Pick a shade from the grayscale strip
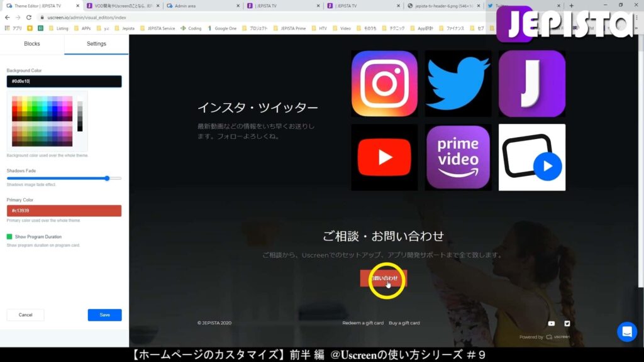644x362 pixels. pos(80,116)
